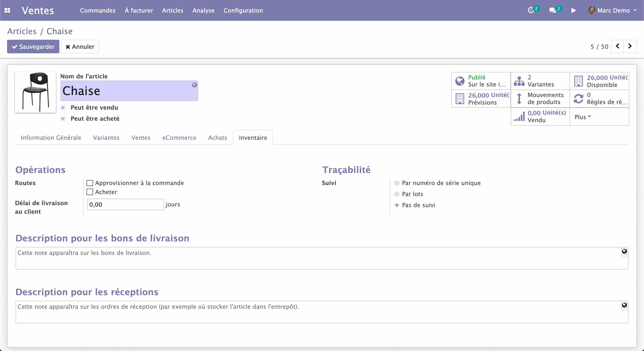Viewport: 644px width, 351px height.
Task: Open the activities clock icon
Action: tap(531, 10)
